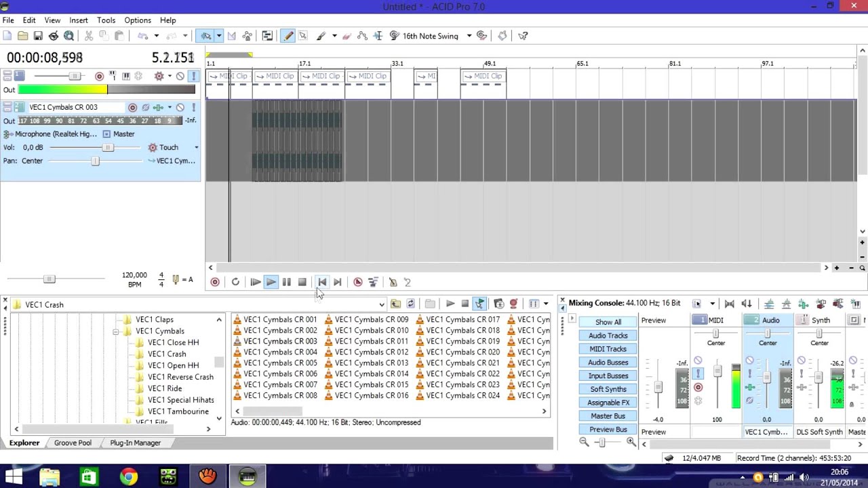Image resolution: width=868 pixels, height=488 pixels.
Task: Click the tempo slider above BPM value
Action: (x=49, y=279)
